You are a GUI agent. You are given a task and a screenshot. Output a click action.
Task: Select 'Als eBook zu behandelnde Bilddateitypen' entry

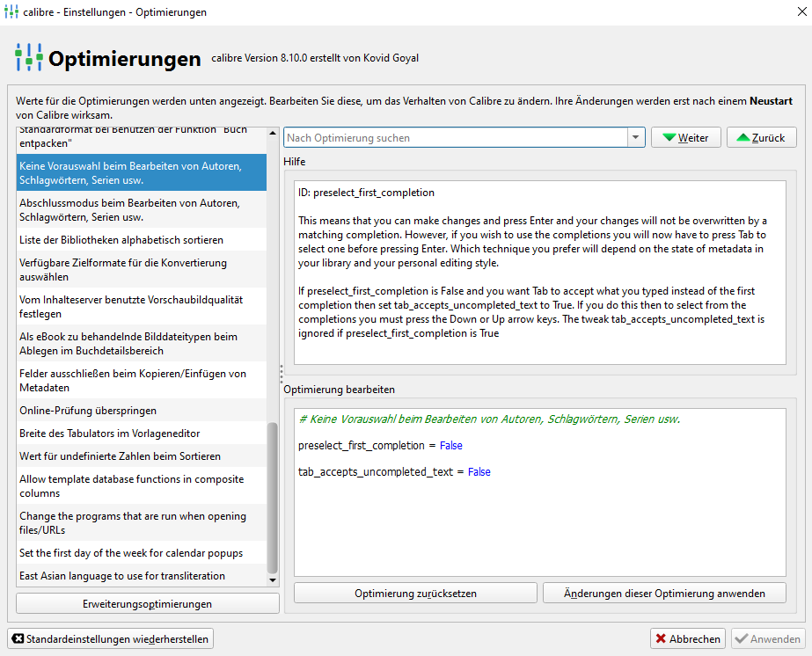tap(142, 343)
